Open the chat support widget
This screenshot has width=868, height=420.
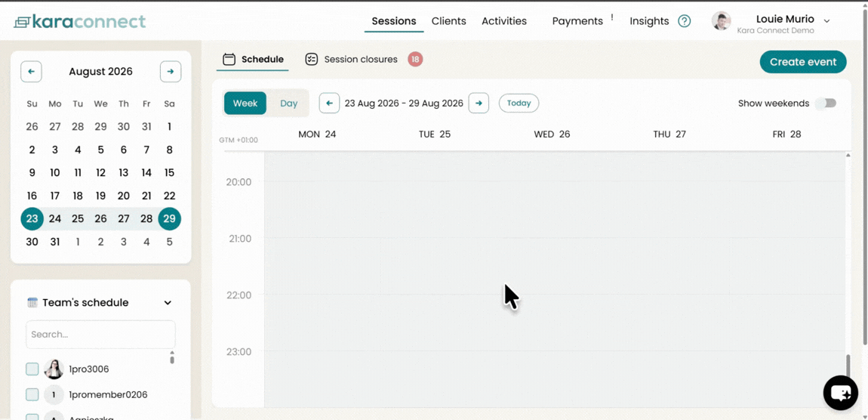(840, 393)
